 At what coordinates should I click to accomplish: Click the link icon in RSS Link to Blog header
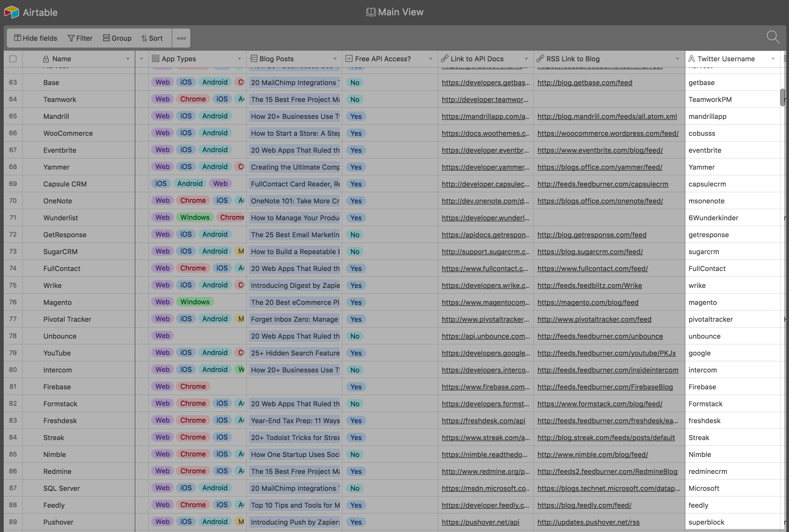540,59
